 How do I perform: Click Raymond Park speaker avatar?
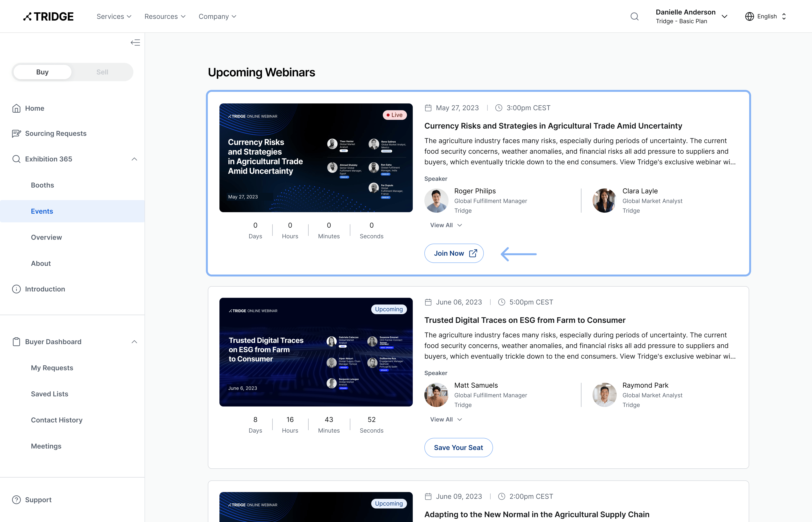coord(604,395)
